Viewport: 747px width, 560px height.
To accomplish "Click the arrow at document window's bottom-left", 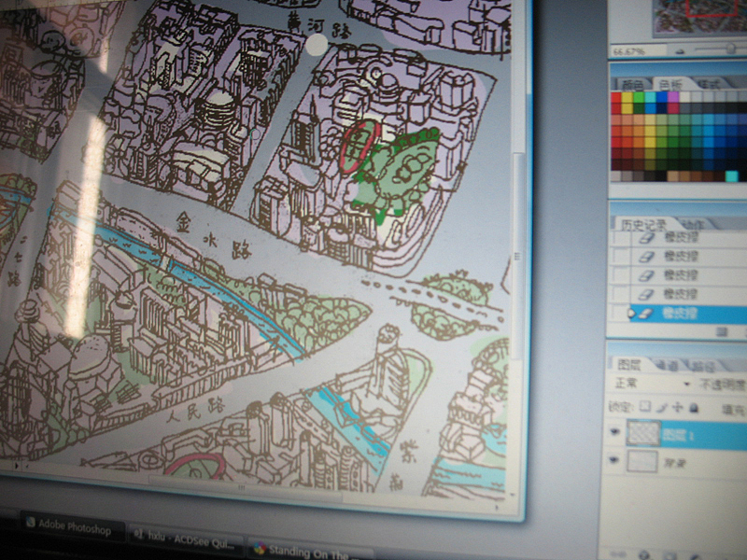I will [18, 465].
